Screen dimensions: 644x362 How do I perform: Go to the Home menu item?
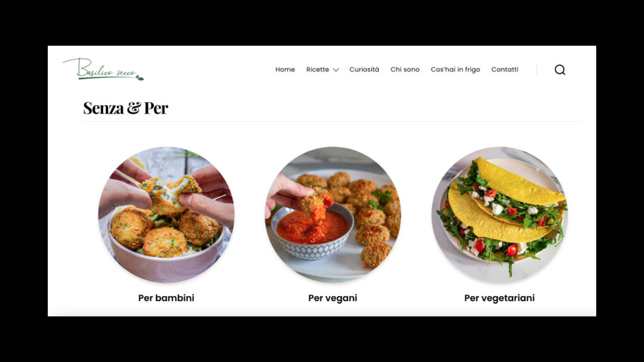(285, 69)
